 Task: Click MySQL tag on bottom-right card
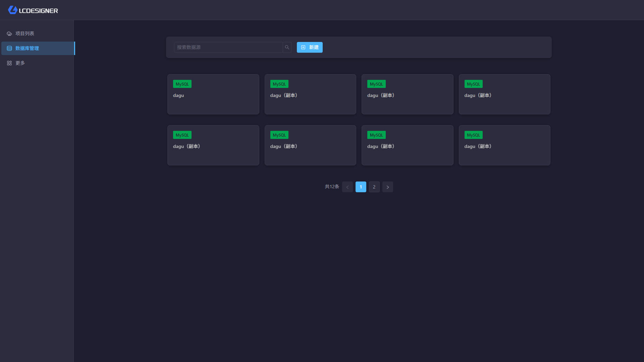(x=473, y=135)
